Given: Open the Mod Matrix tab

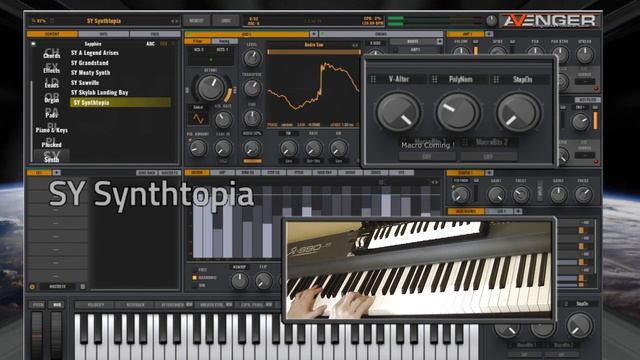Looking at the screenshot, I should click(466, 211).
